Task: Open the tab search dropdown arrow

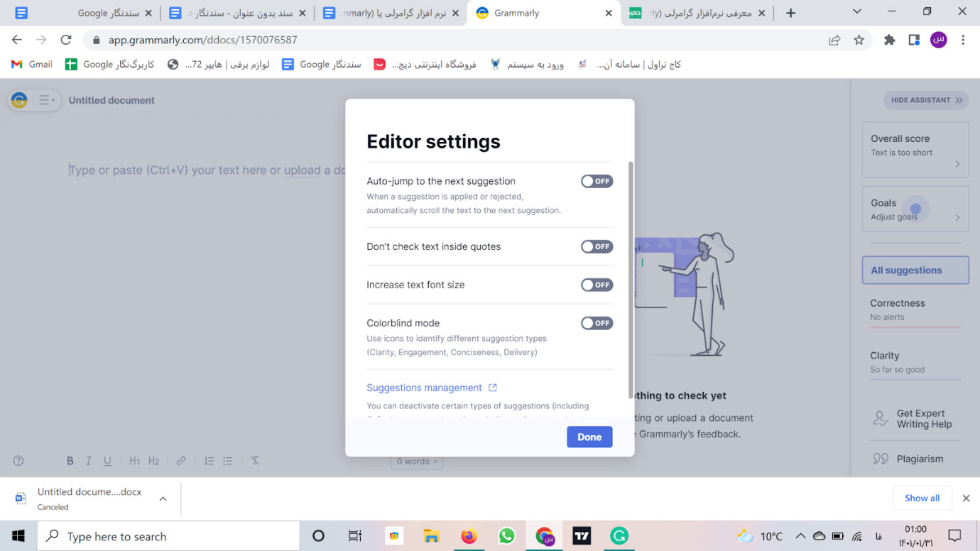Action: (x=857, y=11)
